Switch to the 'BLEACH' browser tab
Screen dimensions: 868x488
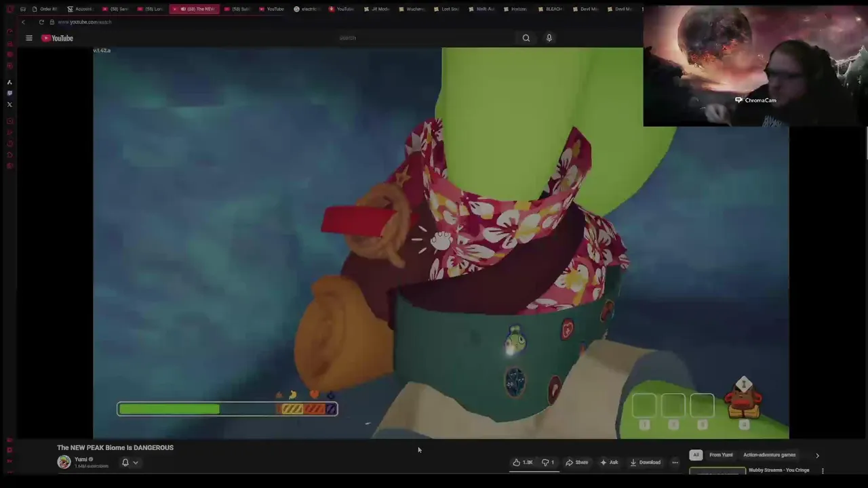[x=551, y=9]
